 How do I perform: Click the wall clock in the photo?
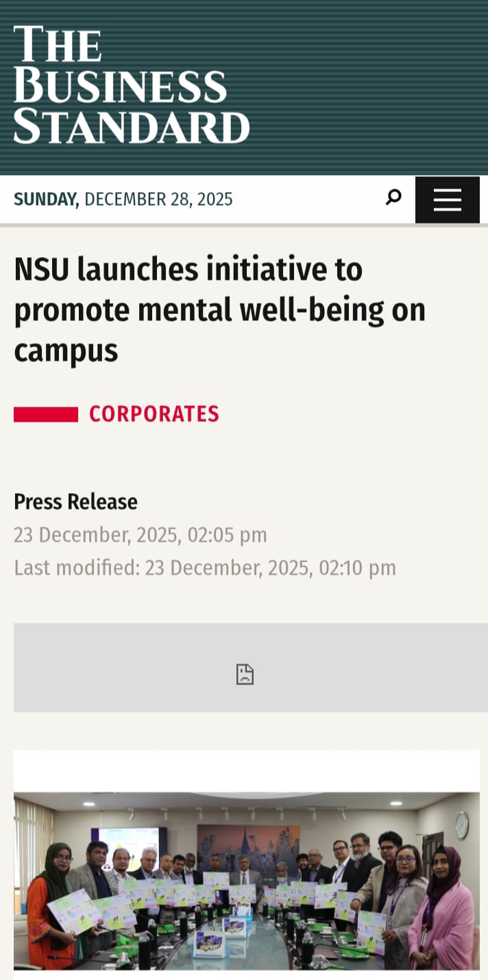pyautogui.click(x=462, y=825)
